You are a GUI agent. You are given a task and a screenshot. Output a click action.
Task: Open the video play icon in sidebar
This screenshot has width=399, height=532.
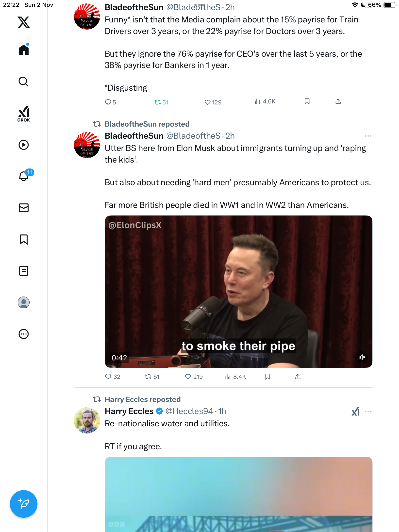24,145
